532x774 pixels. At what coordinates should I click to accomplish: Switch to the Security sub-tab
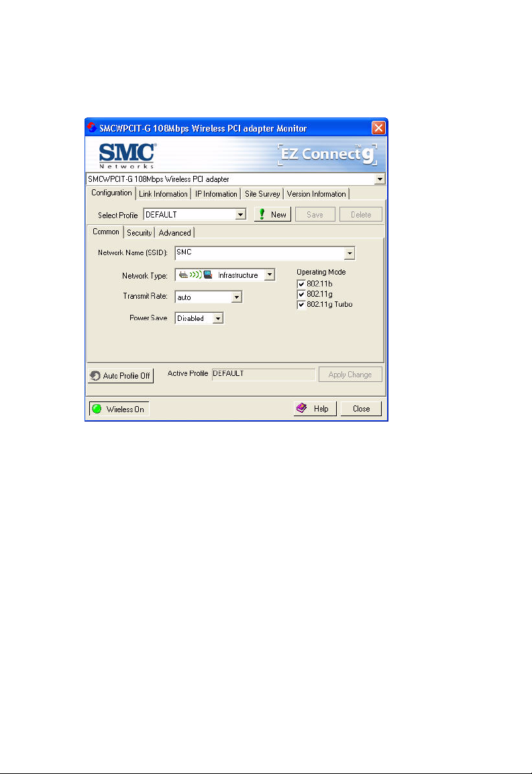coord(139,232)
